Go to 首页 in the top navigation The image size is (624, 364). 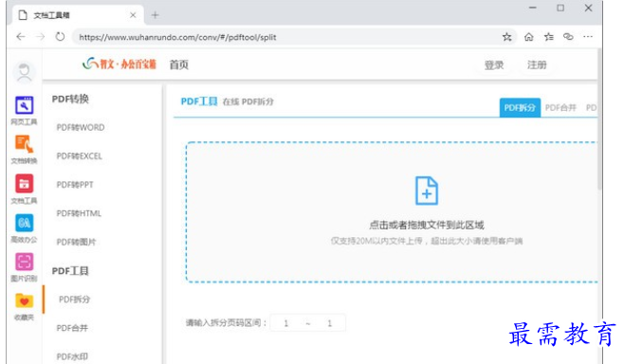[x=179, y=64]
